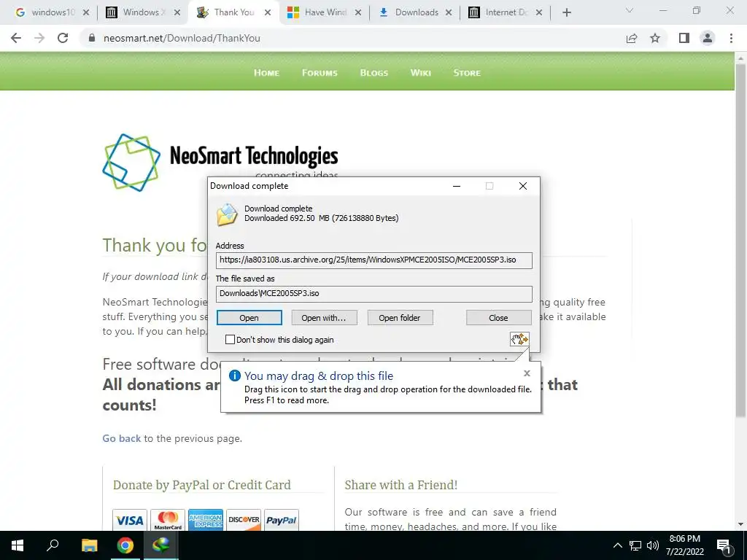Screen dimensions: 747x560
Task: Click the browser forward arrow
Action: coord(39,38)
